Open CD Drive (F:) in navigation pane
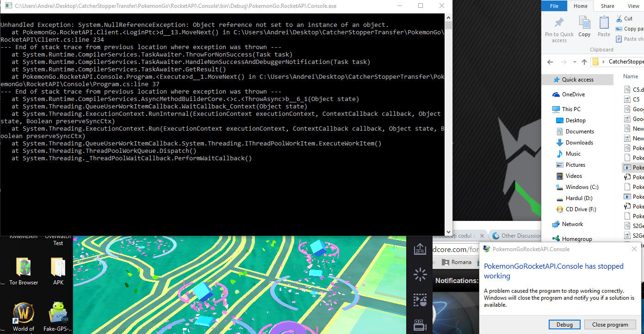 click(x=576, y=209)
